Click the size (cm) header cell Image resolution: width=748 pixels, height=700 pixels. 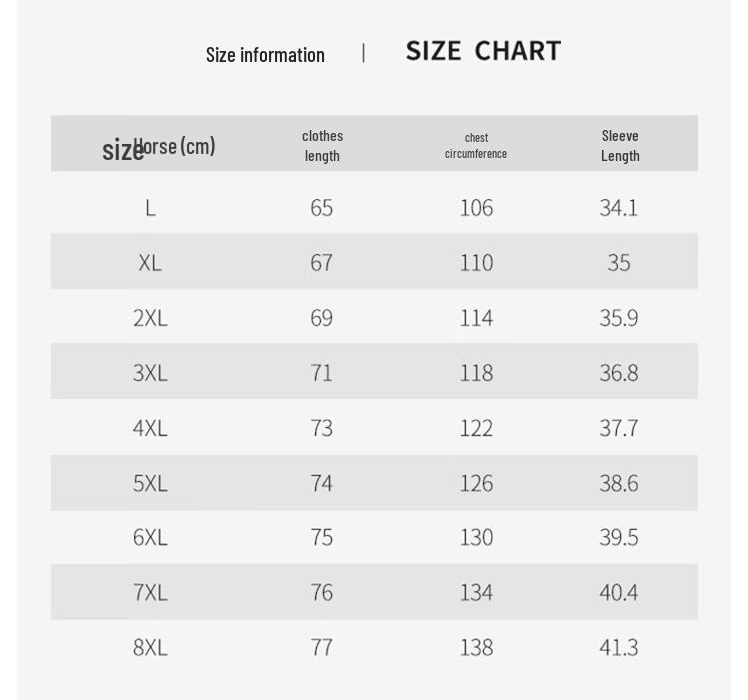click(x=159, y=148)
